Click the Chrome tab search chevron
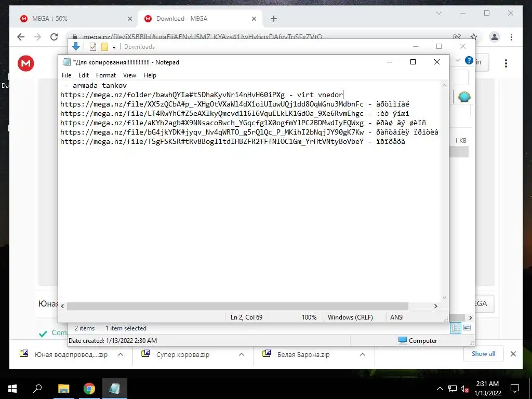The image size is (532, 399). click(x=438, y=13)
